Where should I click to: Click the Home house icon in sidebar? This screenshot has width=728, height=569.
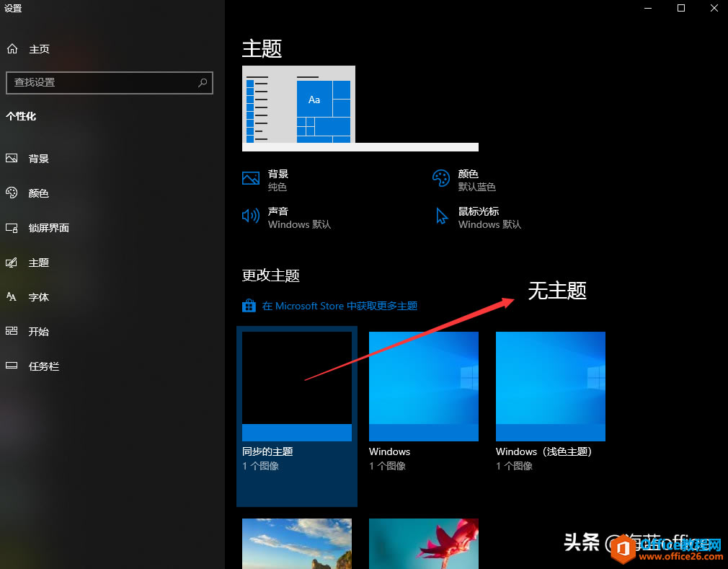12,48
